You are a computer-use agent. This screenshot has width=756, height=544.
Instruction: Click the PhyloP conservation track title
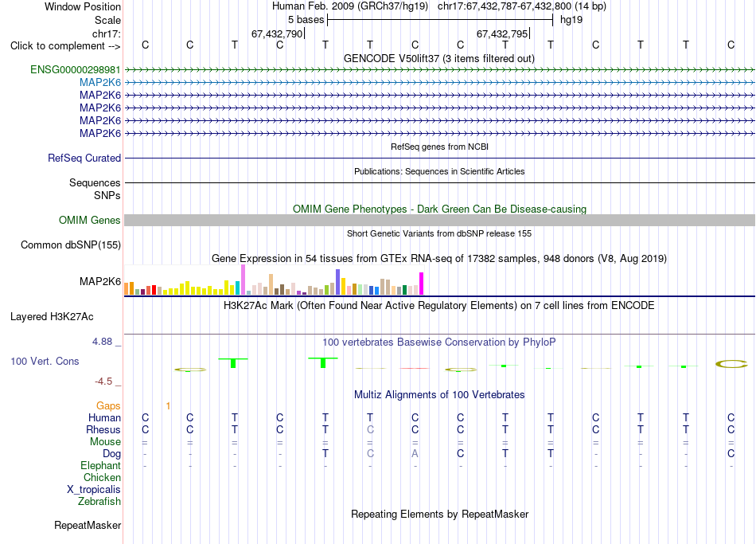[439, 342]
